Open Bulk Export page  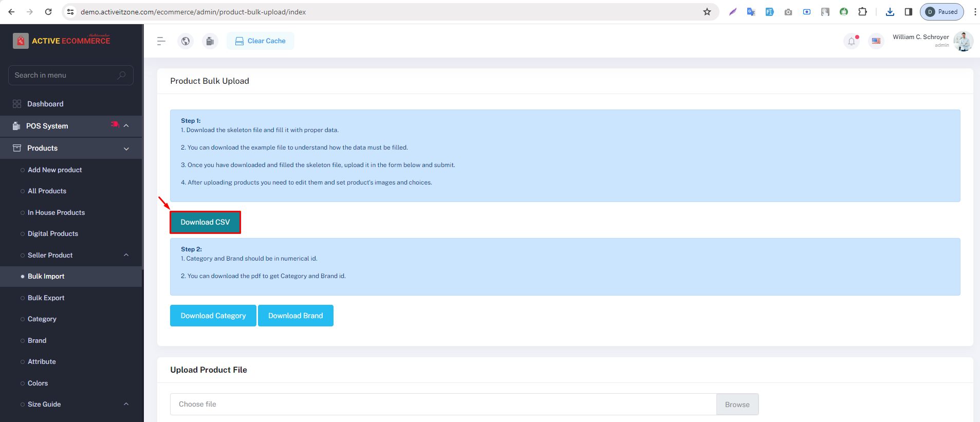46,298
